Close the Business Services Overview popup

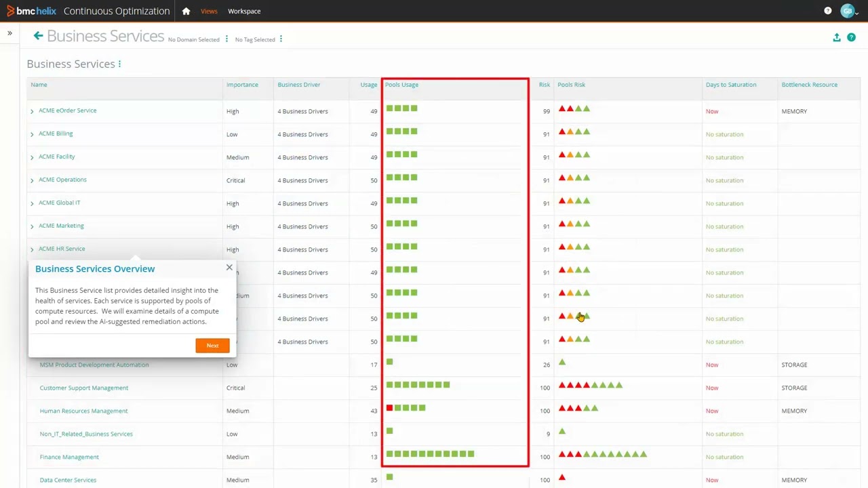click(229, 268)
